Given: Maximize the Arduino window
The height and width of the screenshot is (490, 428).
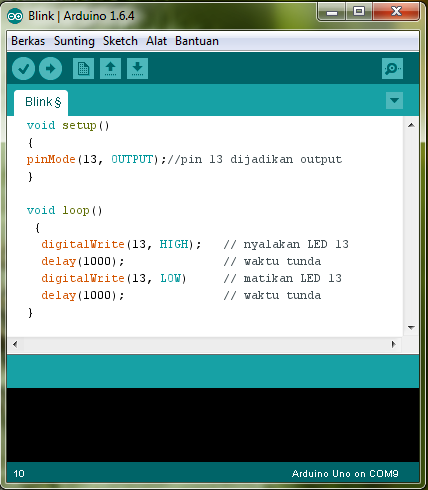Looking at the screenshot, I should coord(359,12).
